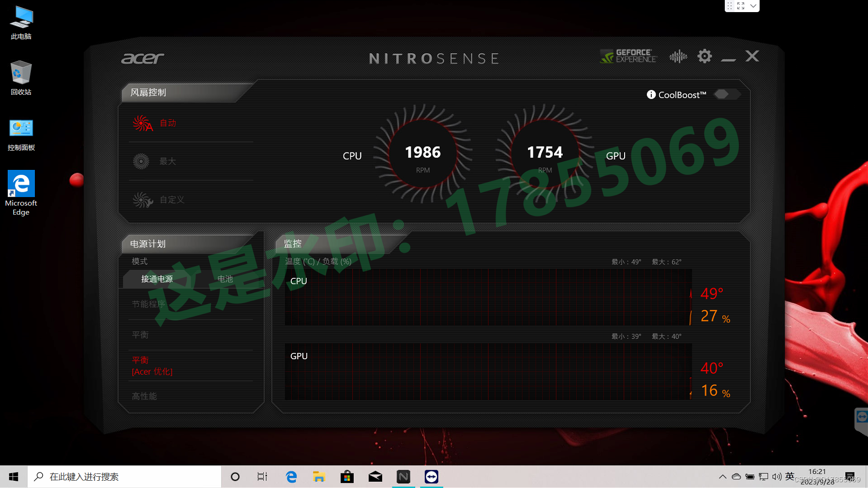Click the network tray icon
This screenshot has width=868, height=488.
tap(763, 477)
